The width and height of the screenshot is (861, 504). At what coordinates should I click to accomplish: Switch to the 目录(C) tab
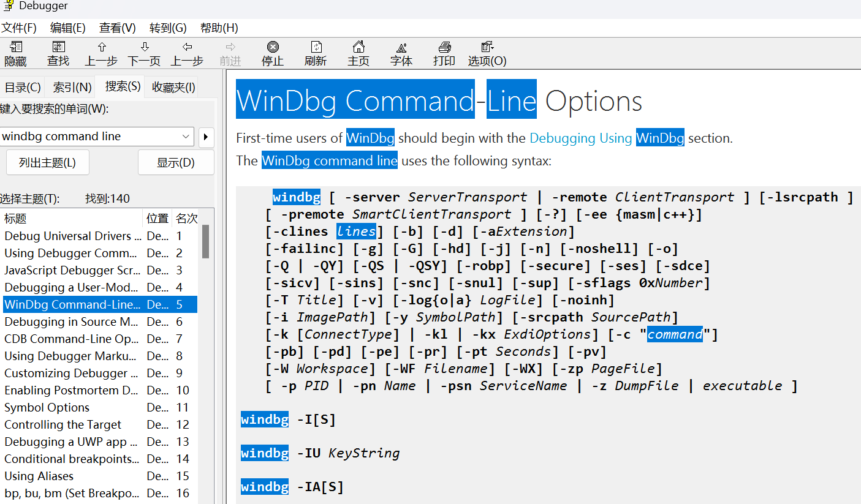click(23, 88)
